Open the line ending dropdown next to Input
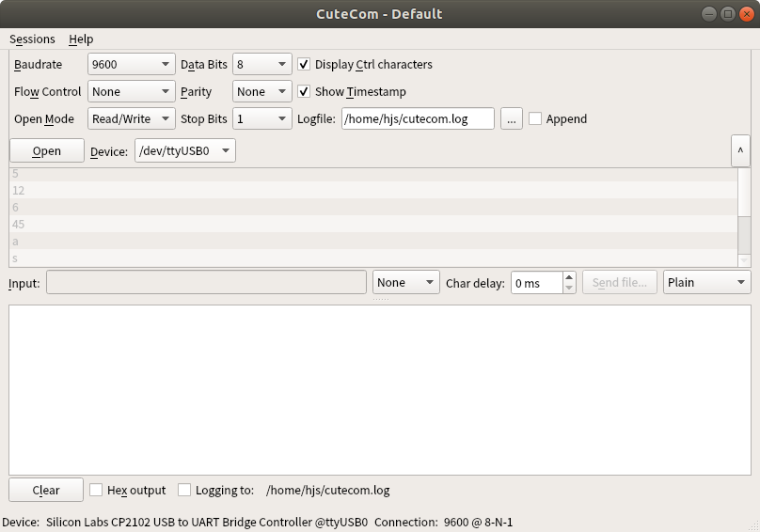This screenshot has height=532, width=760. 406,282
